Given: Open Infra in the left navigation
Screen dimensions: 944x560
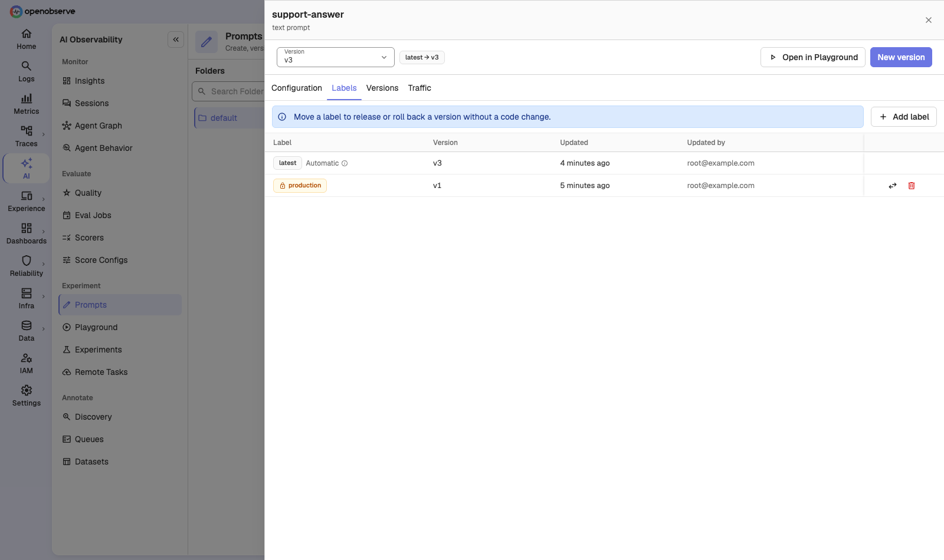Looking at the screenshot, I should click(27, 299).
